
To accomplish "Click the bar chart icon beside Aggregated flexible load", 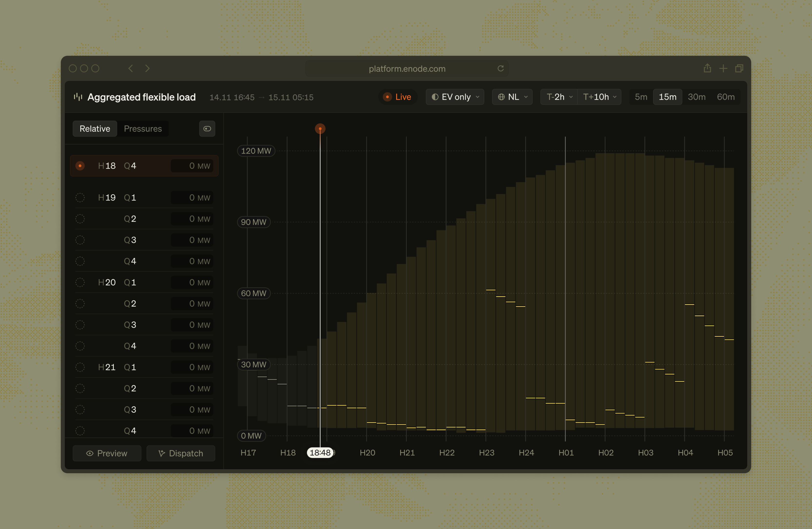I will pos(78,97).
